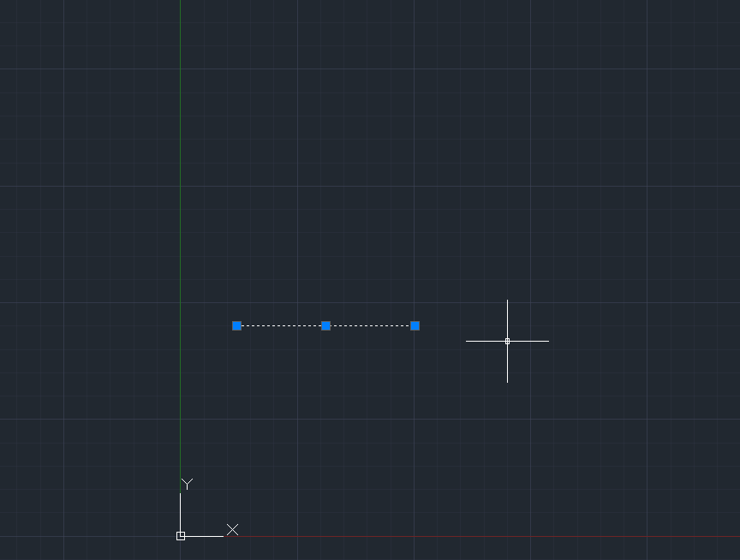Click the Y label of the UCS icon
Image resolution: width=740 pixels, height=560 pixels.
click(x=186, y=484)
